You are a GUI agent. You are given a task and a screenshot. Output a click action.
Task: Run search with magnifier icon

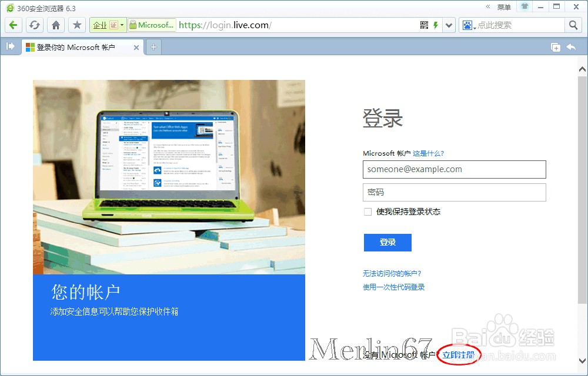pos(573,25)
